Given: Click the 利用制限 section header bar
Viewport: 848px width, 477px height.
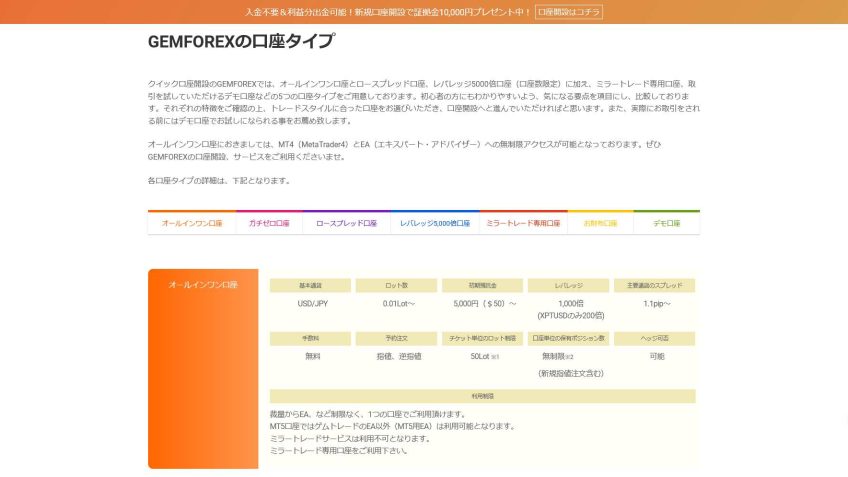Looking at the screenshot, I should [x=482, y=396].
